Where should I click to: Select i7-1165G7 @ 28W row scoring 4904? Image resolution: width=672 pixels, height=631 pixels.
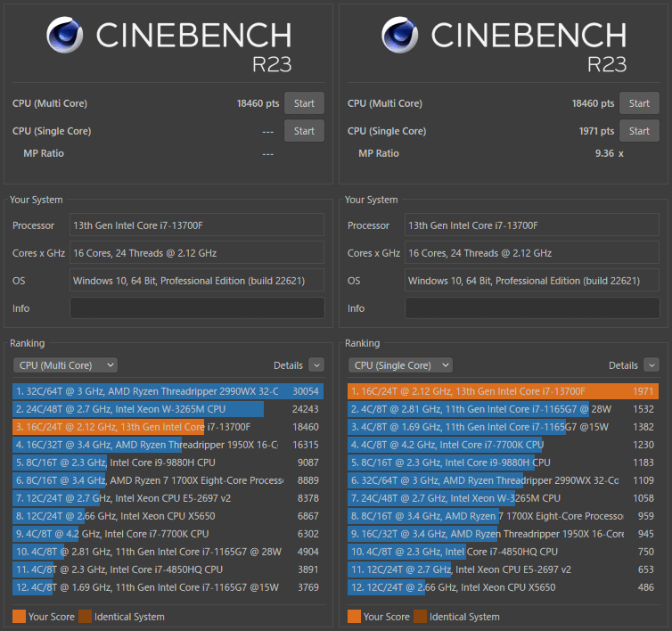coord(168,552)
